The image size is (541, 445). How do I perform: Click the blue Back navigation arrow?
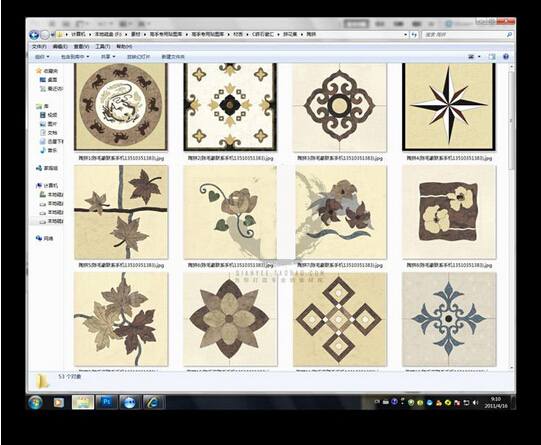click(34, 34)
